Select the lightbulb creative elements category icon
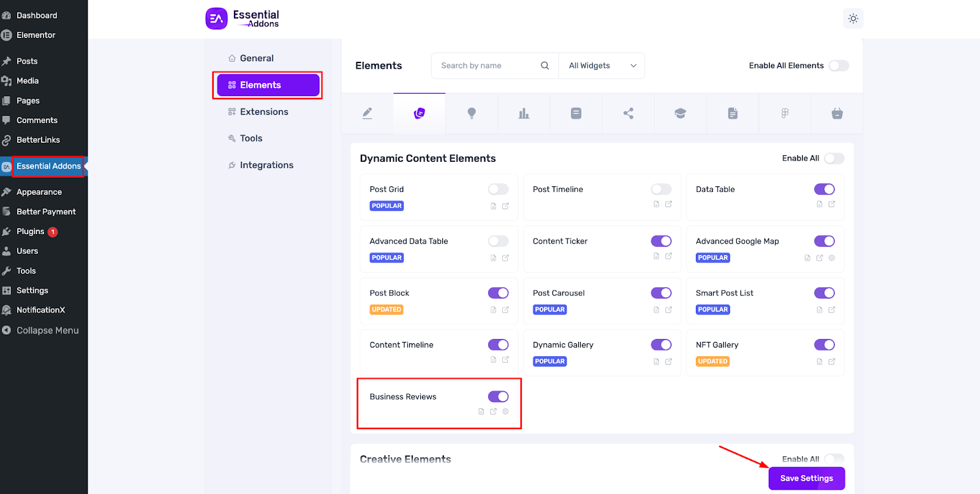The image size is (980, 494). coord(472,113)
